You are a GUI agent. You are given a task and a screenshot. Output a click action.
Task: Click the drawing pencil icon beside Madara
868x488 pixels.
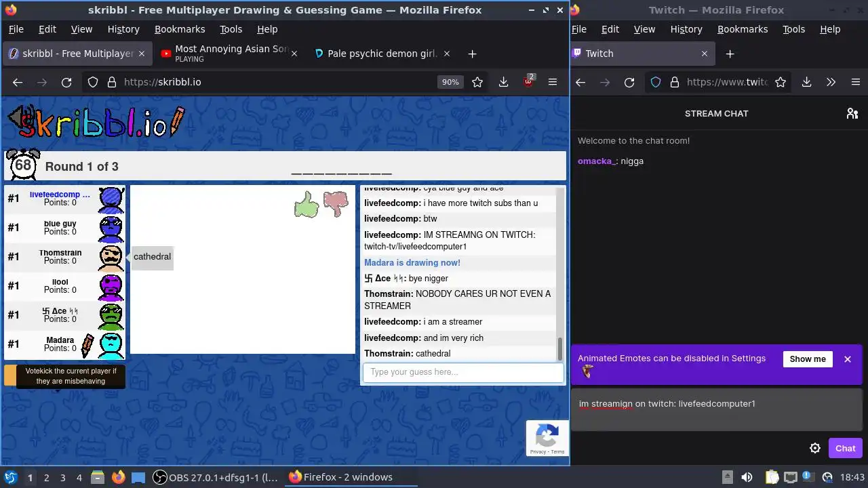(x=87, y=346)
